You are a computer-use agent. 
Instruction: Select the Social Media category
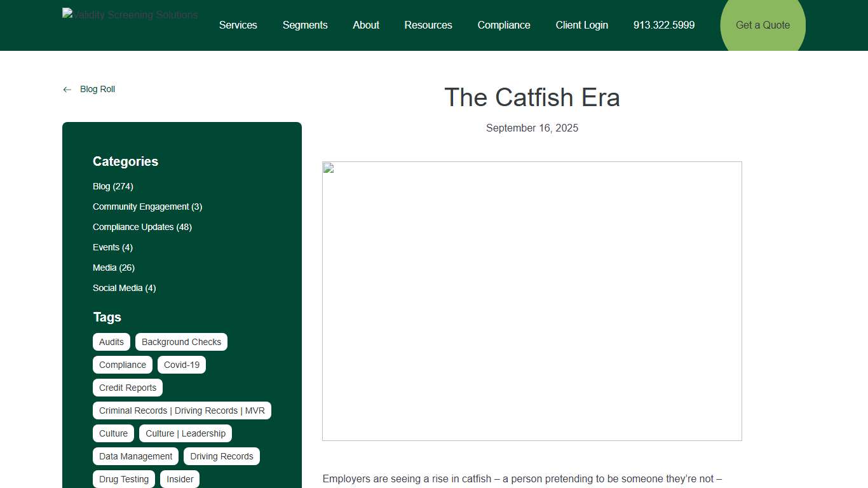click(124, 288)
